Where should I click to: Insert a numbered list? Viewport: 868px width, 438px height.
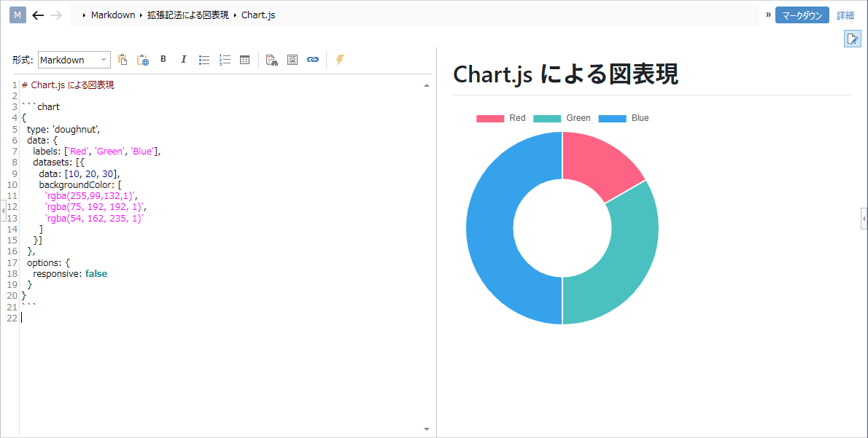[x=225, y=60]
